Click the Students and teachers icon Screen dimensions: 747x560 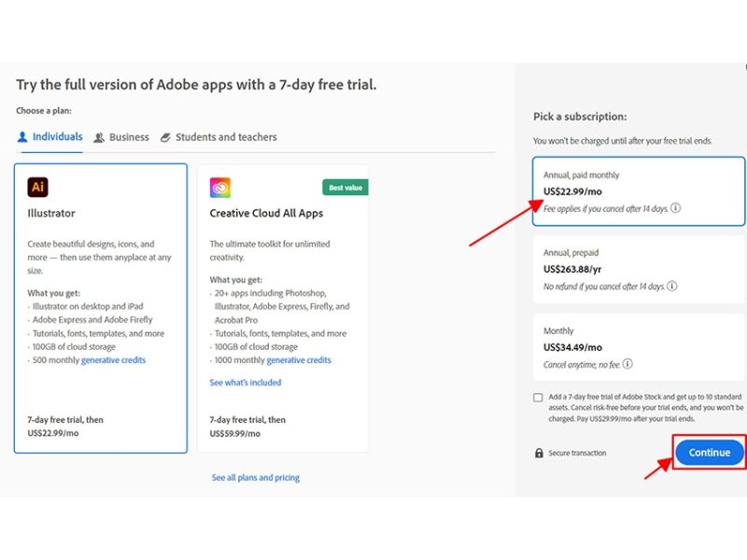pos(165,137)
